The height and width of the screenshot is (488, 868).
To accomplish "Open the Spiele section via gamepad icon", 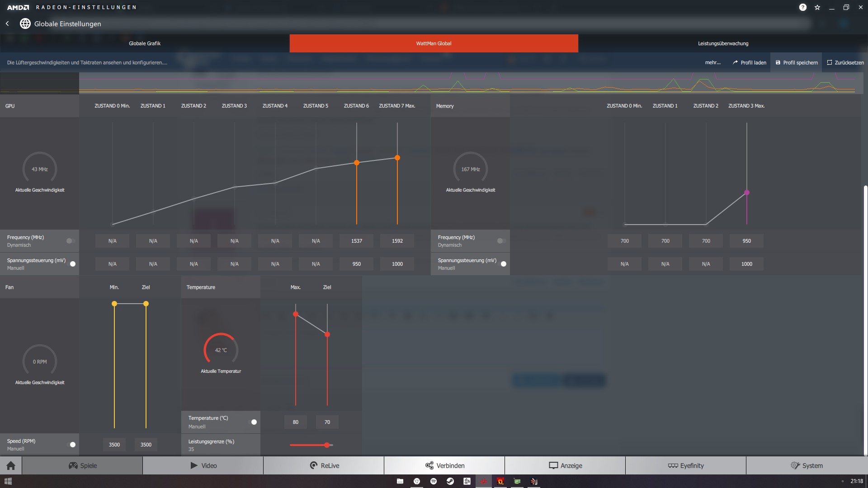I will (73, 465).
